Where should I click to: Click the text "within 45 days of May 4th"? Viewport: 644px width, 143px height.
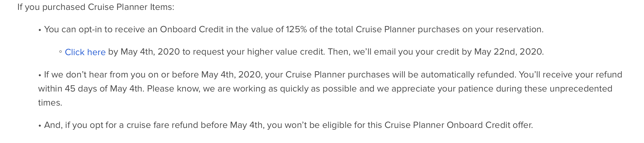90,89
